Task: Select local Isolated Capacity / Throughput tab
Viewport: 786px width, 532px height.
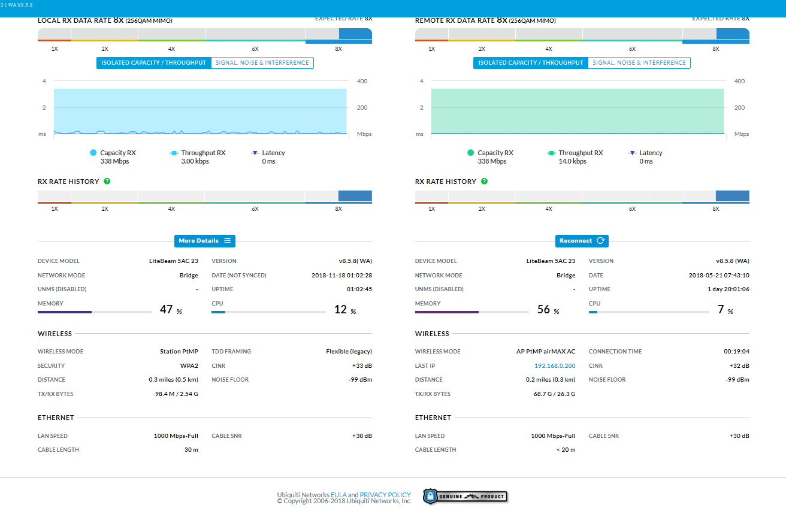Action: (x=153, y=62)
